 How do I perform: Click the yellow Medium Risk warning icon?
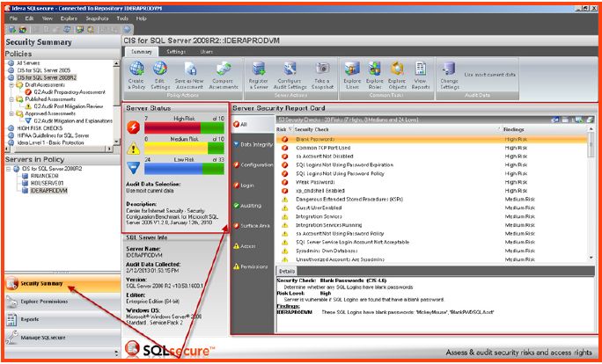click(x=133, y=148)
